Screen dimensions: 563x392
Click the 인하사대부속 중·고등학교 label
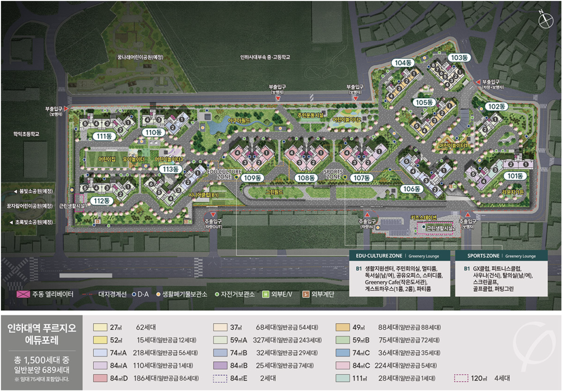pos(265,57)
